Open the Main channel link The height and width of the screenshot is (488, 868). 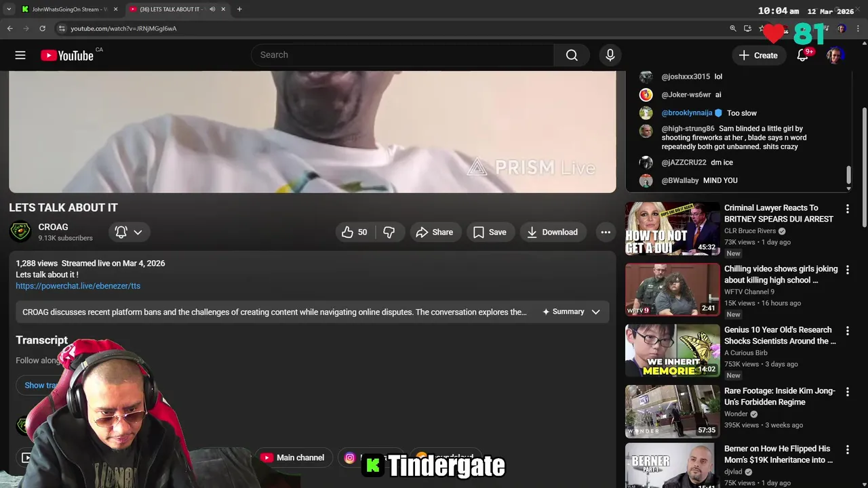click(292, 457)
